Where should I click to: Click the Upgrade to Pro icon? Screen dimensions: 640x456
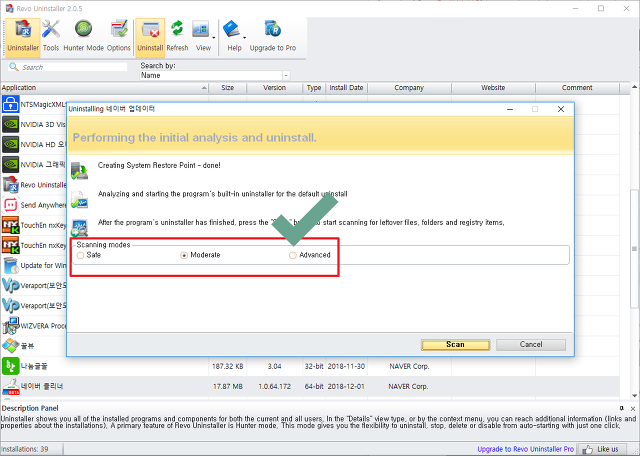pyautogui.click(x=273, y=29)
